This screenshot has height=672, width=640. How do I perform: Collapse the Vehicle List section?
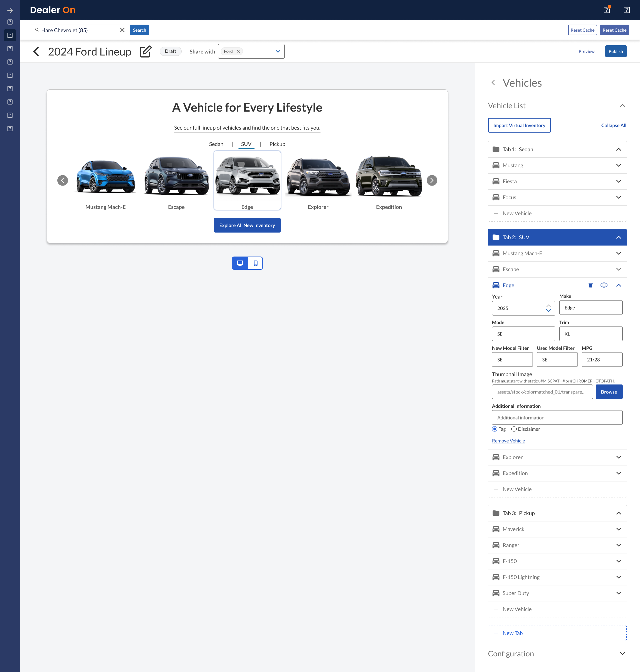point(623,106)
